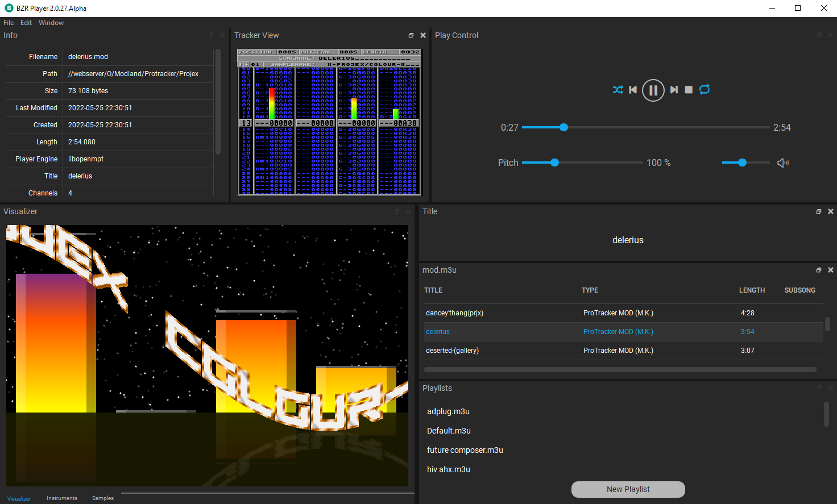Viewport: 837px width, 504px height.
Task: Sort playlist by TYPE column
Action: tap(590, 290)
